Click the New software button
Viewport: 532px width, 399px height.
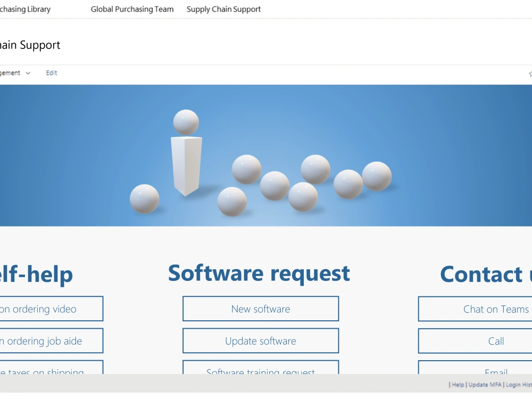(261, 309)
